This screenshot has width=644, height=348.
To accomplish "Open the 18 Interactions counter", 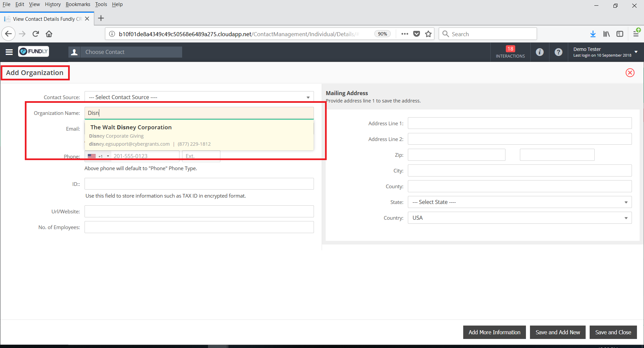I will pyautogui.click(x=510, y=52).
